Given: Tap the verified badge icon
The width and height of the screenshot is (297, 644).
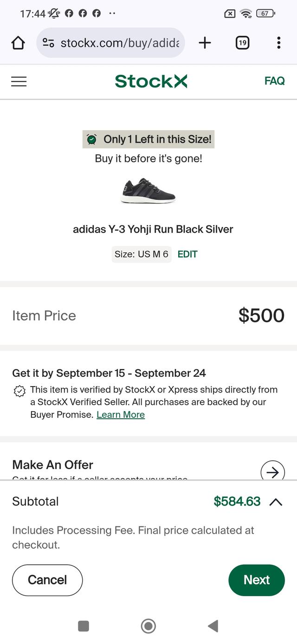Looking at the screenshot, I should (19, 391).
